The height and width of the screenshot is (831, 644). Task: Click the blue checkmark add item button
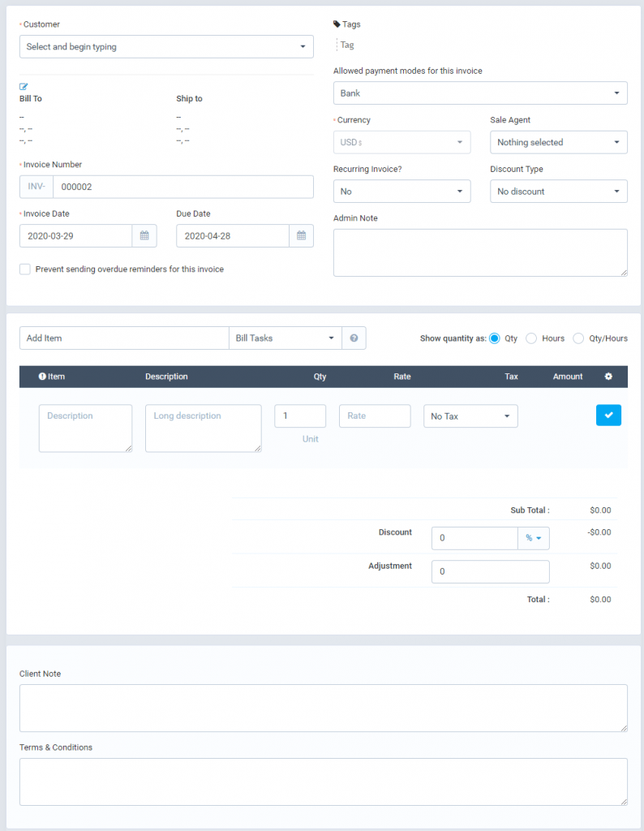tap(608, 415)
